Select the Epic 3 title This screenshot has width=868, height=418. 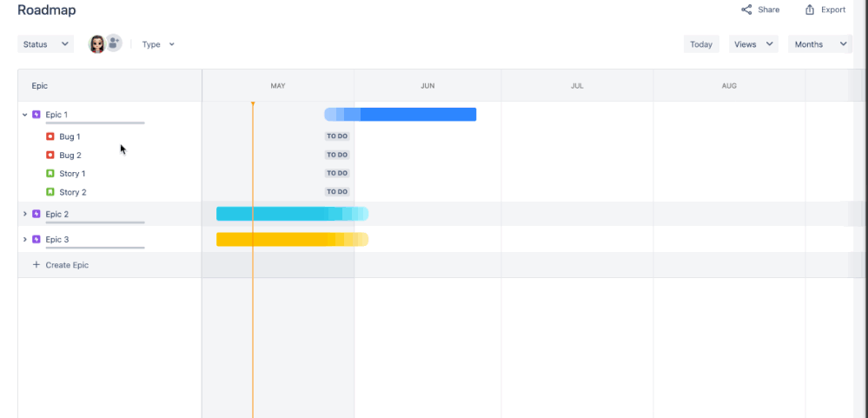[x=57, y=239]
